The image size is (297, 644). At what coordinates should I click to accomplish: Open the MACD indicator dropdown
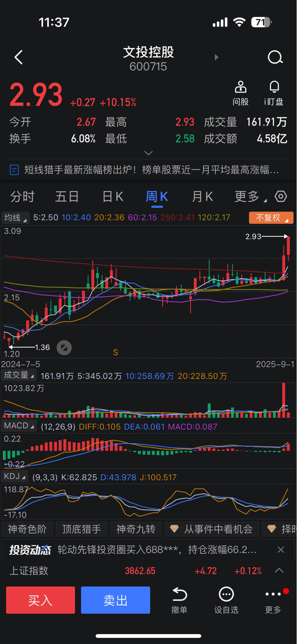pos(19,426)
